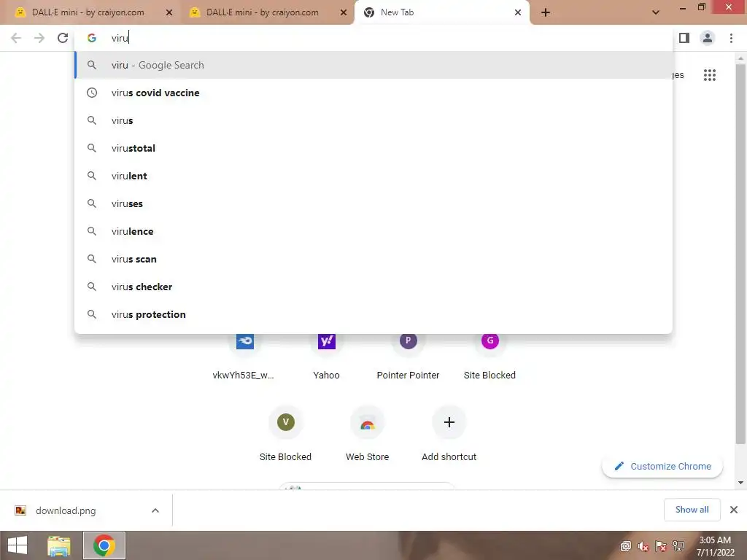Click the taskbar clock showing 3:05 AM
Viewport: 747px width, 560px height.
tap(715, 546)
